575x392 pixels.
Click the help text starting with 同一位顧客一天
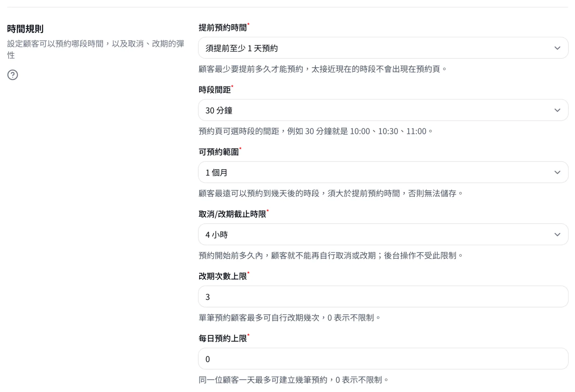click(x=294, y=380)
